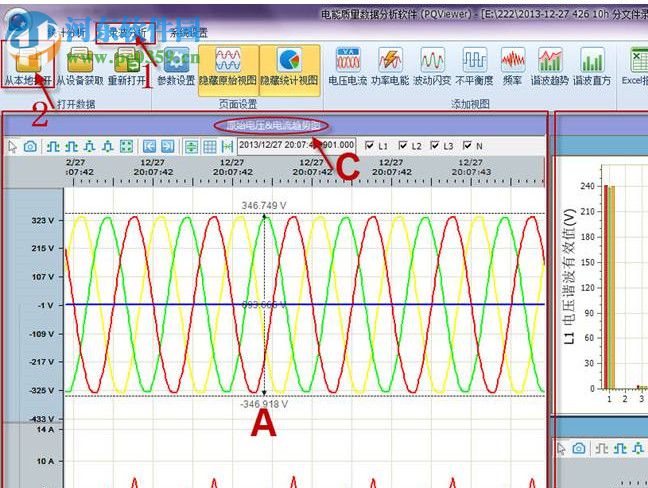
Task: Click 添加视图 ribbon group label
Action: point(470,104)
